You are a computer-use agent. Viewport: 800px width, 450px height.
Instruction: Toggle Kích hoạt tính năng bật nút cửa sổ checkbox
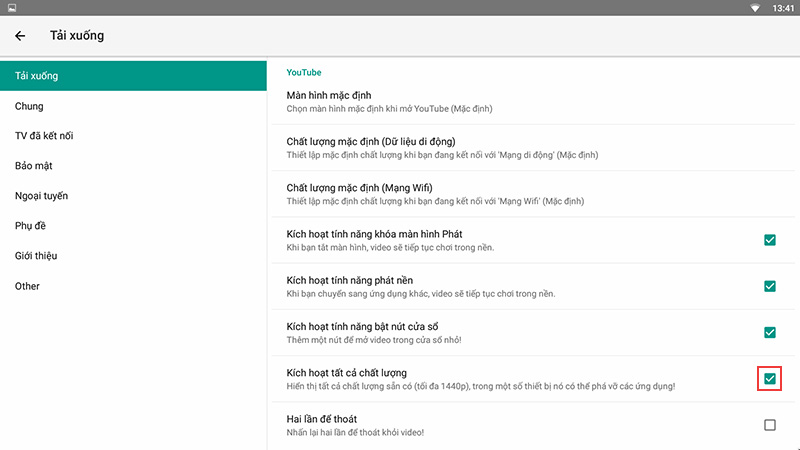[769, 332]
